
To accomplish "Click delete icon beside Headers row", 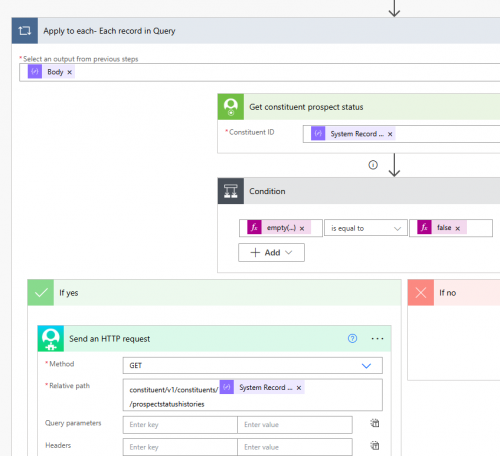I will click(x=375, y=446).
